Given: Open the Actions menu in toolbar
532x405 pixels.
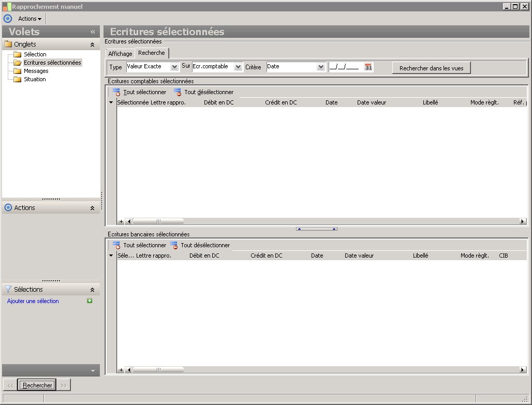Looking at the screenshot, I should 29,19.
